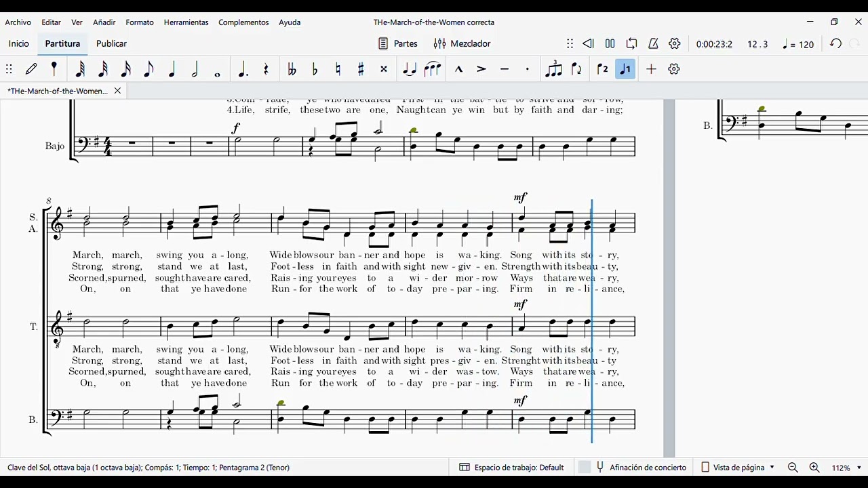
Task: Open the Complementos menu
Action: pyautogui.click(x=243, y=22)
